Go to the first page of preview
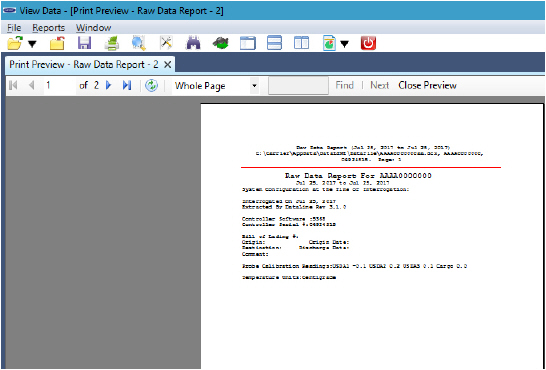Screen dimensions: 546x370 (x=14, y=85)
